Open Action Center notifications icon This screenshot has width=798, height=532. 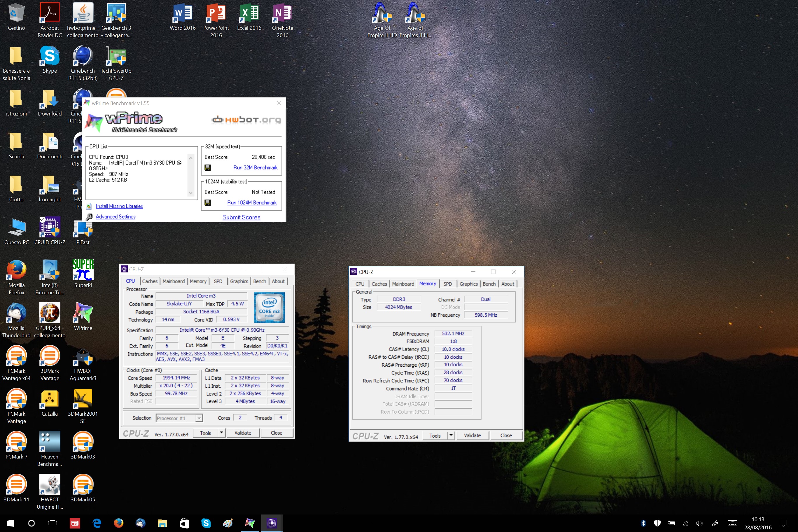pyautogui.click(x=783, y=523)
